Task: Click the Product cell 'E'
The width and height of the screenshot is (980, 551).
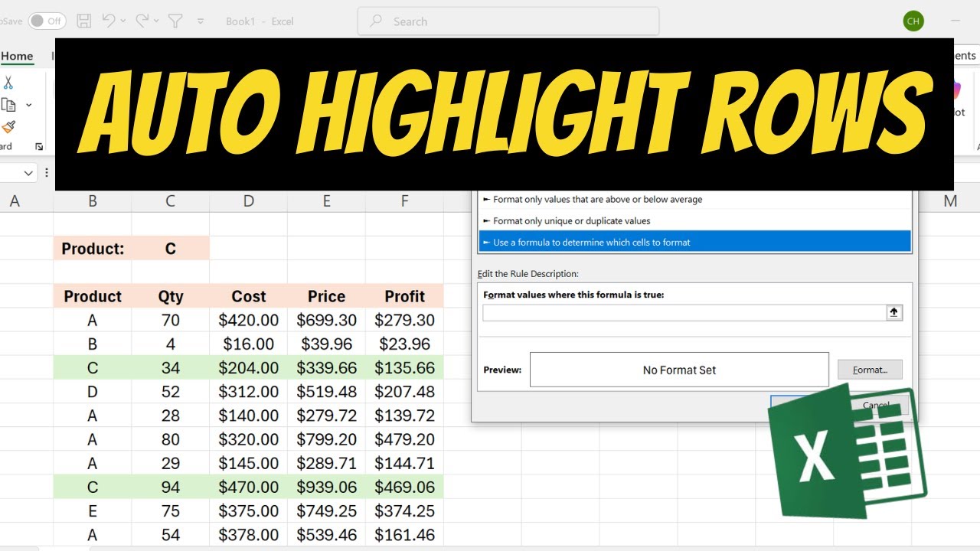Action: pyautogui.click(x=93, y=510)
